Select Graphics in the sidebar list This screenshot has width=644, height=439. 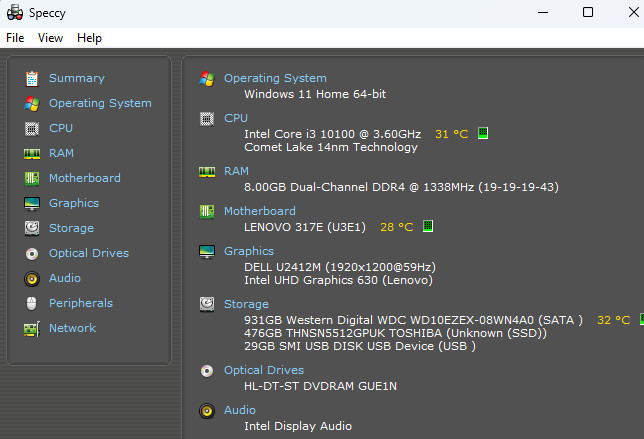coord(73,203)
